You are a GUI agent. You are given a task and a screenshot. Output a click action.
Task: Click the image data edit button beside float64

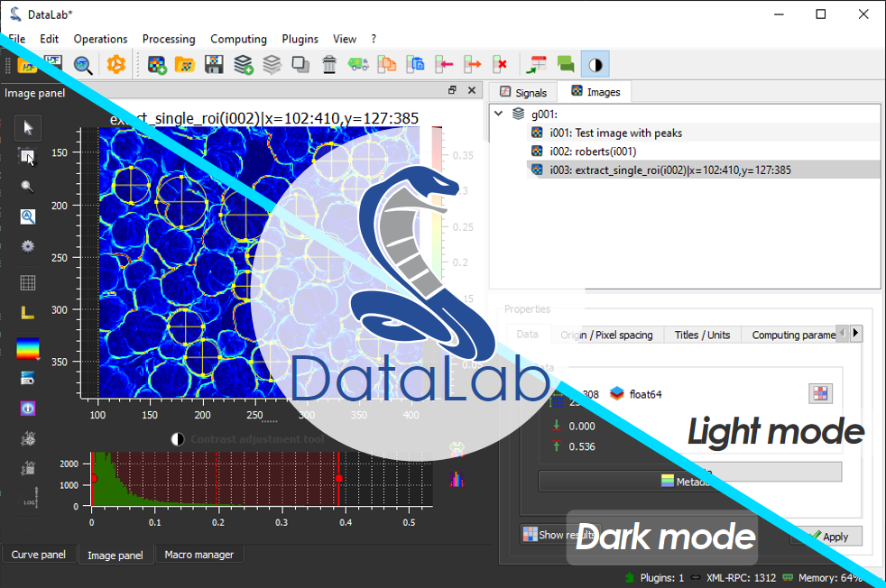(x=820, y=393)
